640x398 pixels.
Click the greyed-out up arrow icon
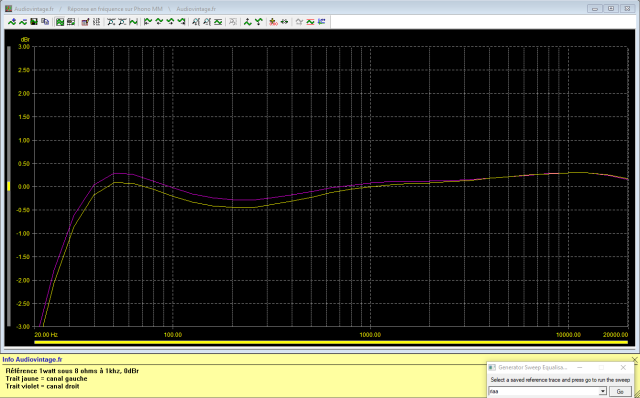tap(299, 22)
